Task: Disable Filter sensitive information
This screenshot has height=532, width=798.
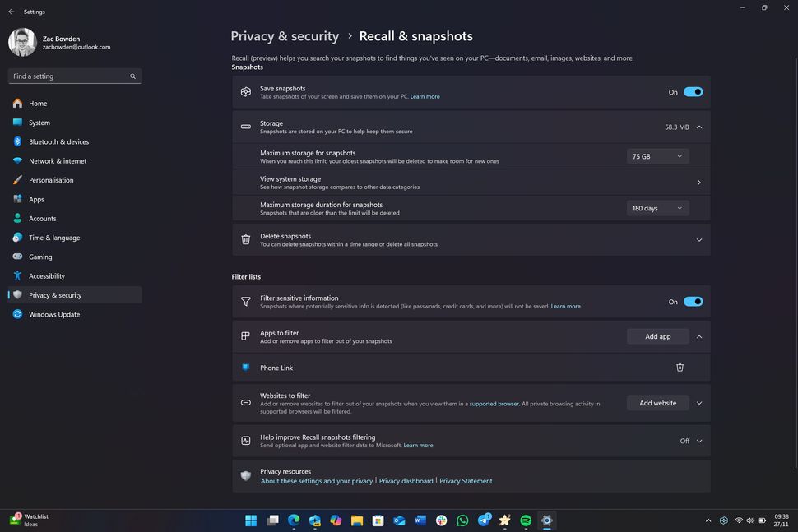Action: pos(692,301)
